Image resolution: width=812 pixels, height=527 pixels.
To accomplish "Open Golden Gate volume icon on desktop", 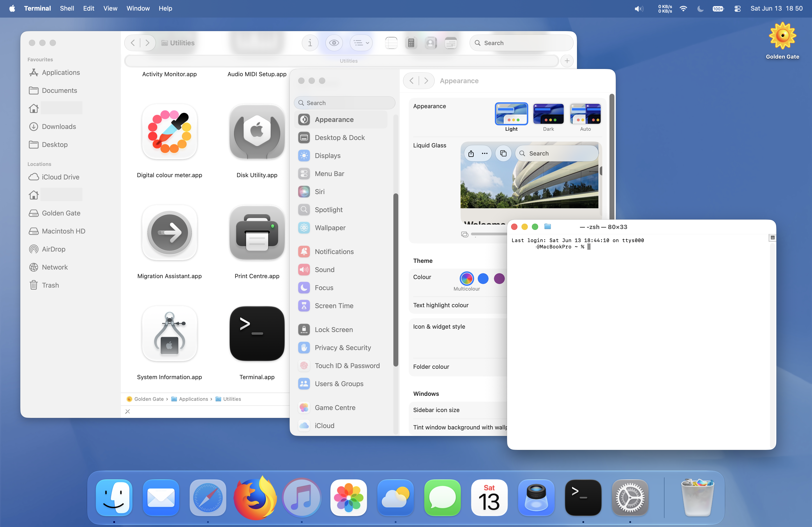I will [x=782, y=36].
